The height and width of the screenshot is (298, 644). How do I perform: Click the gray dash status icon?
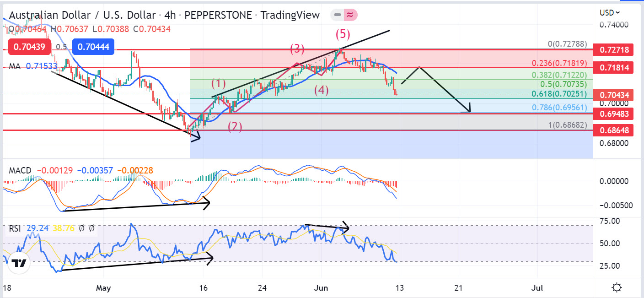click(337, 15)
